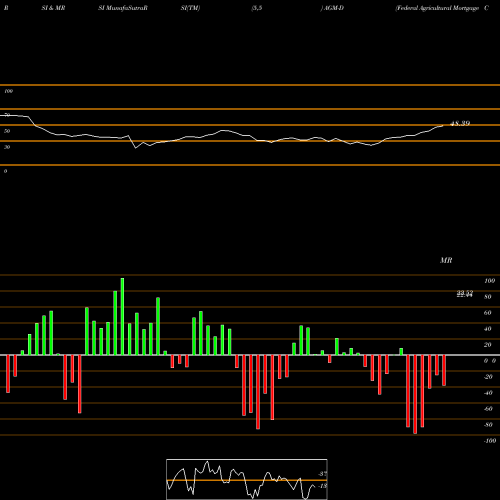
Task: Click the 'AGM-D' ticker symbol text
Action: (334, 8)
